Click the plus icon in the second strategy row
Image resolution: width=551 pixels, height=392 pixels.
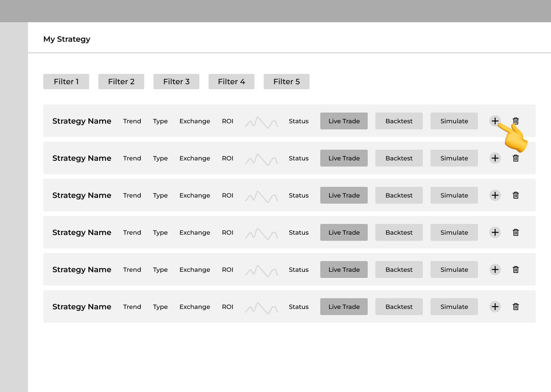tap(495, 158)
